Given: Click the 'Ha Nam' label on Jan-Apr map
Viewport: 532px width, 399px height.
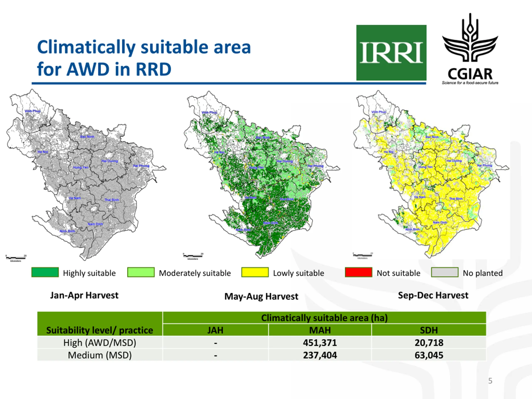Looking at the screenshot, I should tap(75, 198).
